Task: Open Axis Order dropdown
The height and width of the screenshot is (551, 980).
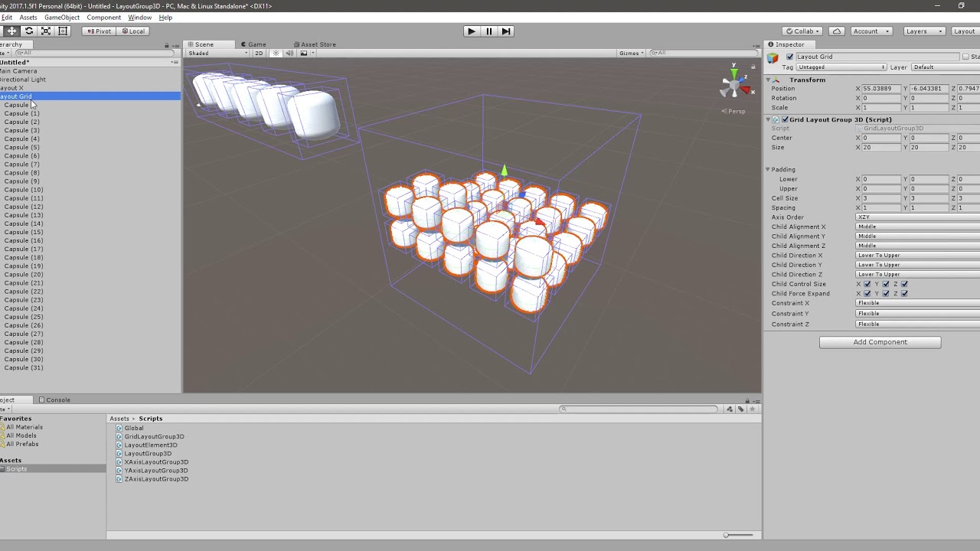Action: [917, 217]
